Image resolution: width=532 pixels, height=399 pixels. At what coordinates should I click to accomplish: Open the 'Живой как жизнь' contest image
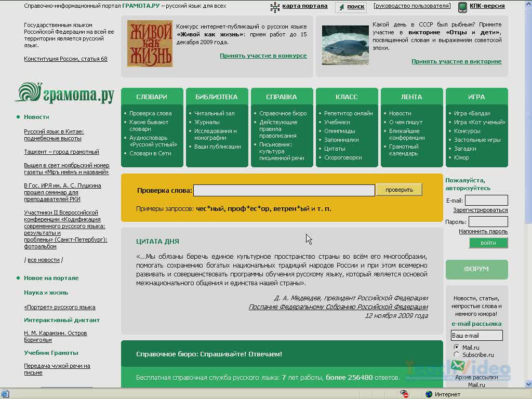[150, 44]
